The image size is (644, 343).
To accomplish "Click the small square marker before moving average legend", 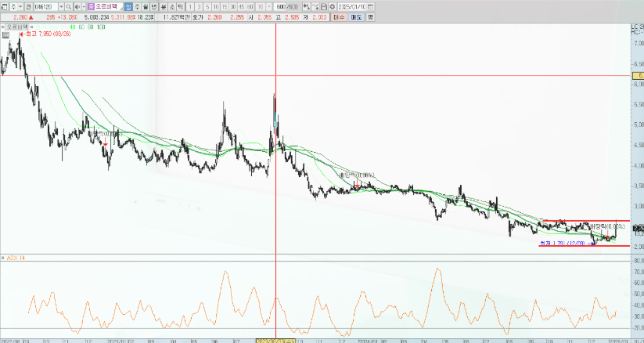I will [x=31, y=27].
